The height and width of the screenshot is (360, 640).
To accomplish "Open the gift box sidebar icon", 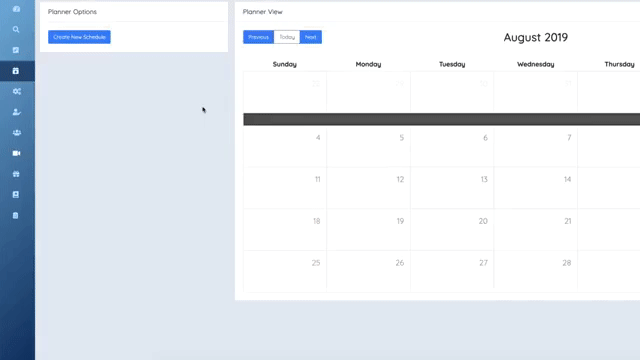I will [x=16, y=174].
